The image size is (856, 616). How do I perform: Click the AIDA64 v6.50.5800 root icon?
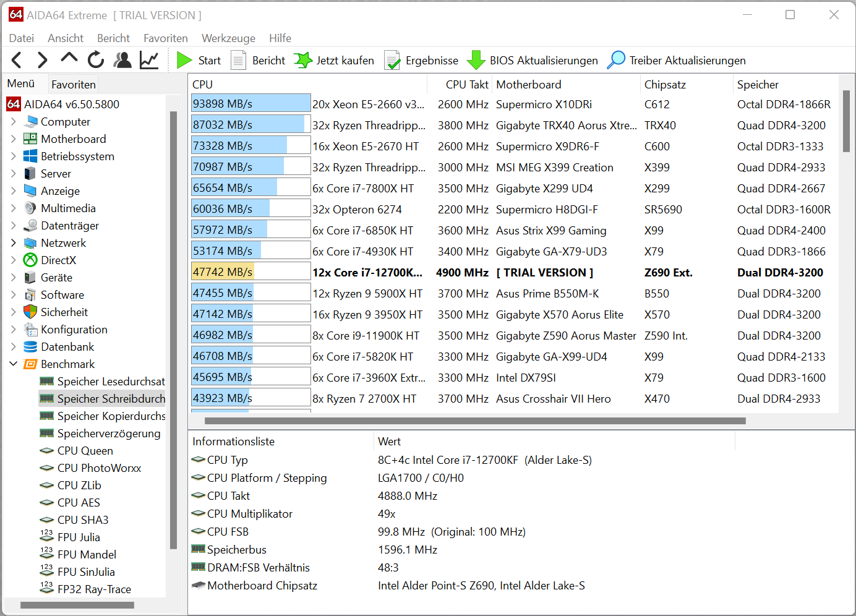coord(14,104)
